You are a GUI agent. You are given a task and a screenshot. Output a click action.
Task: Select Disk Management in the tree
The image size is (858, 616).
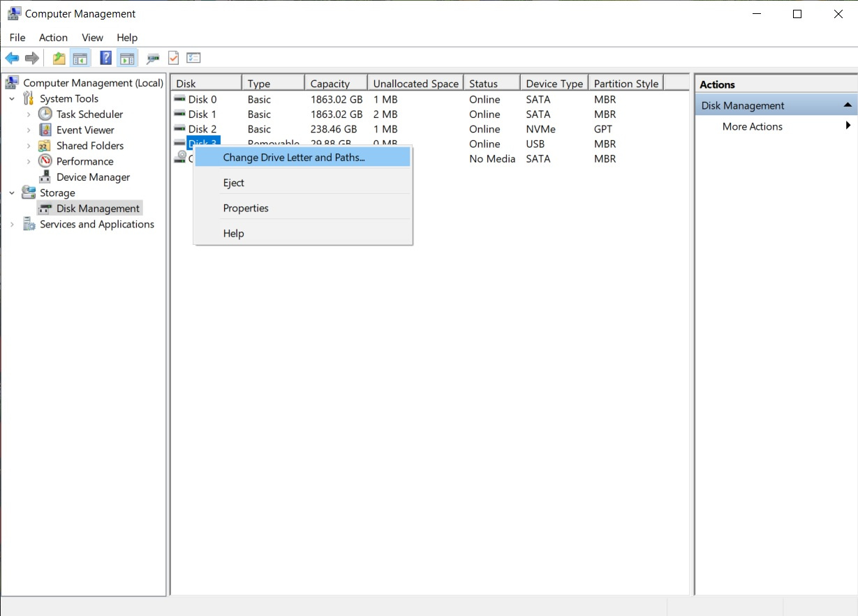98,209
